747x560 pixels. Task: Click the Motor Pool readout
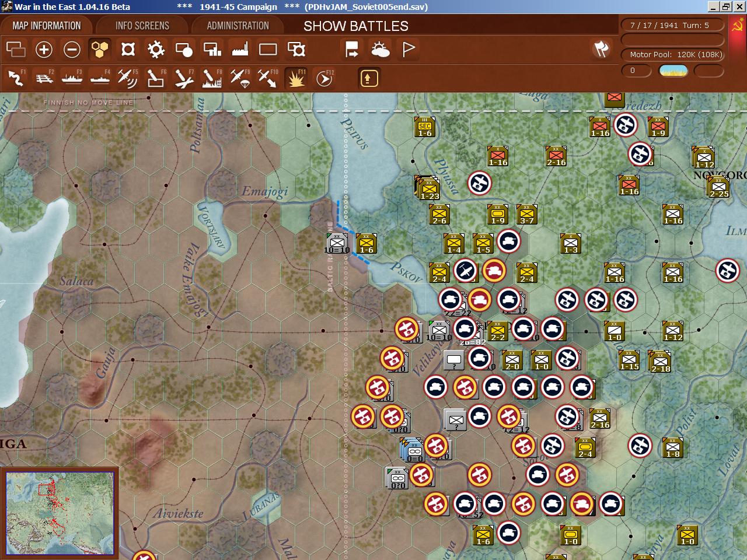pyautogui.click(x=673, y=54)
